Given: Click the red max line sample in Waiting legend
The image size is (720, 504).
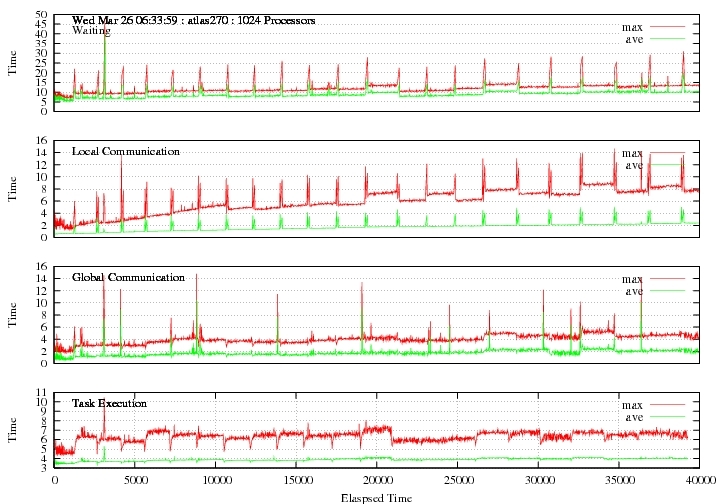Looking at the screenshot, I should (x=667, y=27).
